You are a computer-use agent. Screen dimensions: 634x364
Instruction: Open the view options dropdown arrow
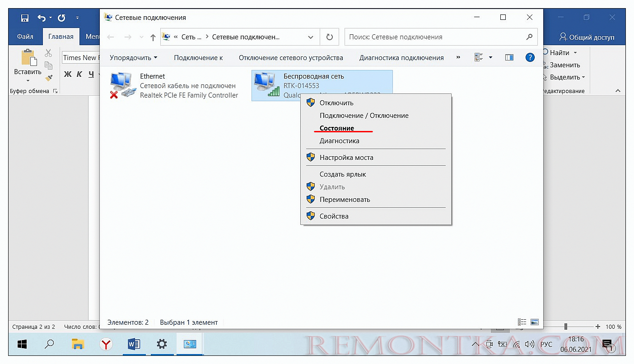click(490, 57)
